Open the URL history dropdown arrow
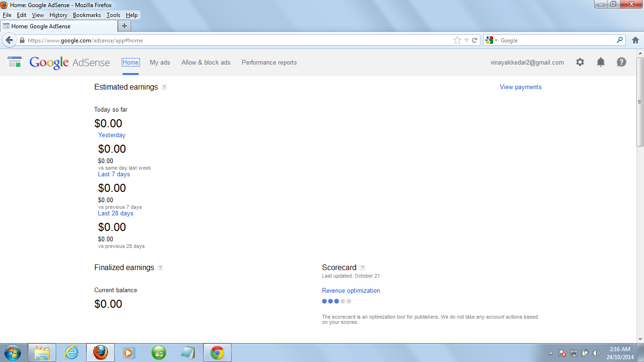The width and height of the screenshot is (644, 362). (466, 41)
